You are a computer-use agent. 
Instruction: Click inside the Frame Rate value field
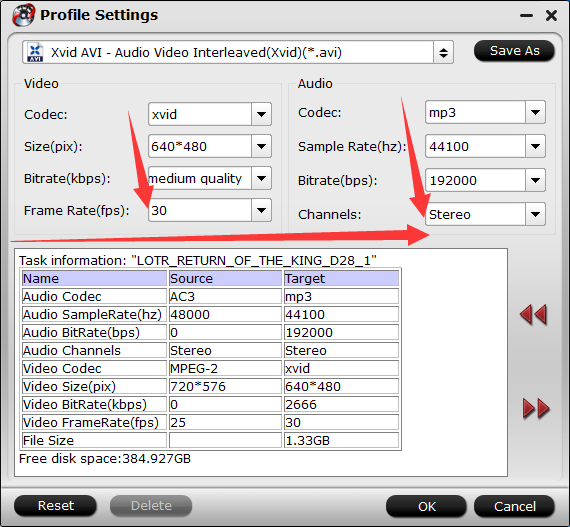(x=200, y=210)
